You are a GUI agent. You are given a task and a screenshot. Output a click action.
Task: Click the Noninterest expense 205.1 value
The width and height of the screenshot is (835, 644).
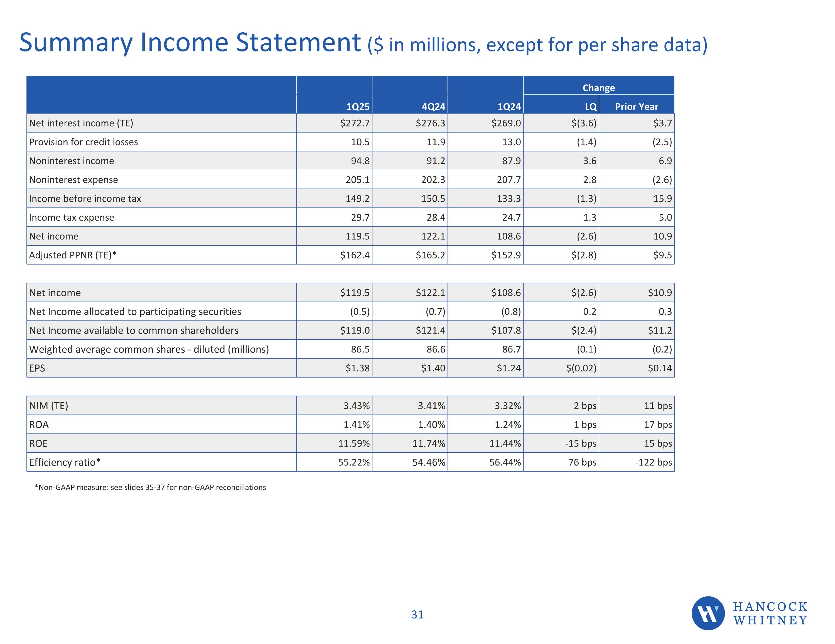pos(357,180)
